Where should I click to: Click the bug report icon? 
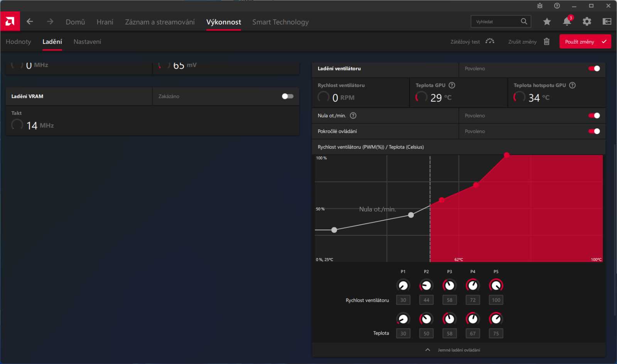coord(540,6)
